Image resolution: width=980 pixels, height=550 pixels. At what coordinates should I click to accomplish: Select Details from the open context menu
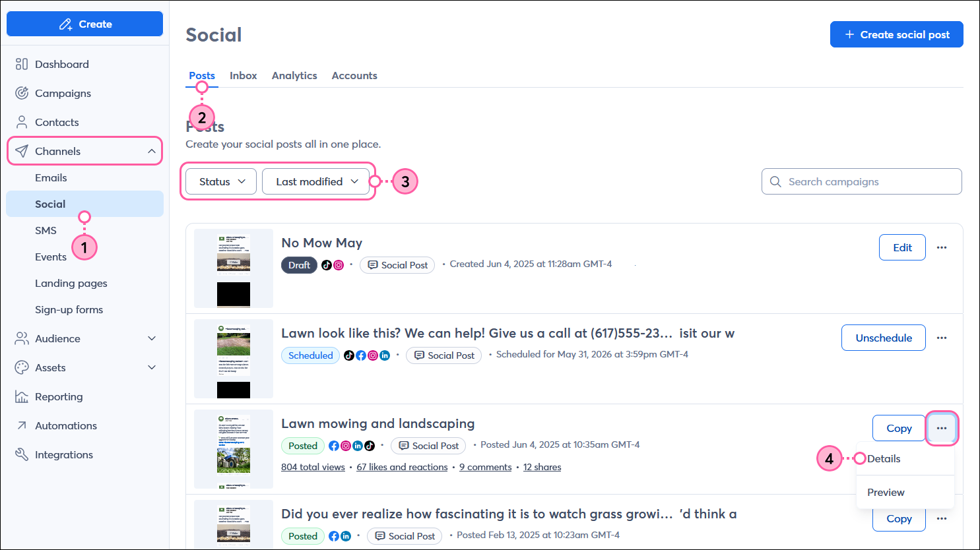click(x=885, y=458)
